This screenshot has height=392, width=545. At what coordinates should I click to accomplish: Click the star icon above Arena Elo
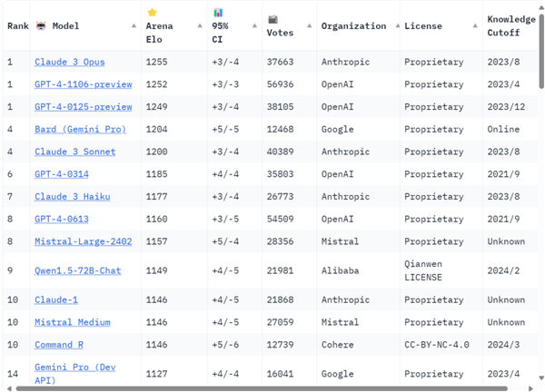pos(152,13)
